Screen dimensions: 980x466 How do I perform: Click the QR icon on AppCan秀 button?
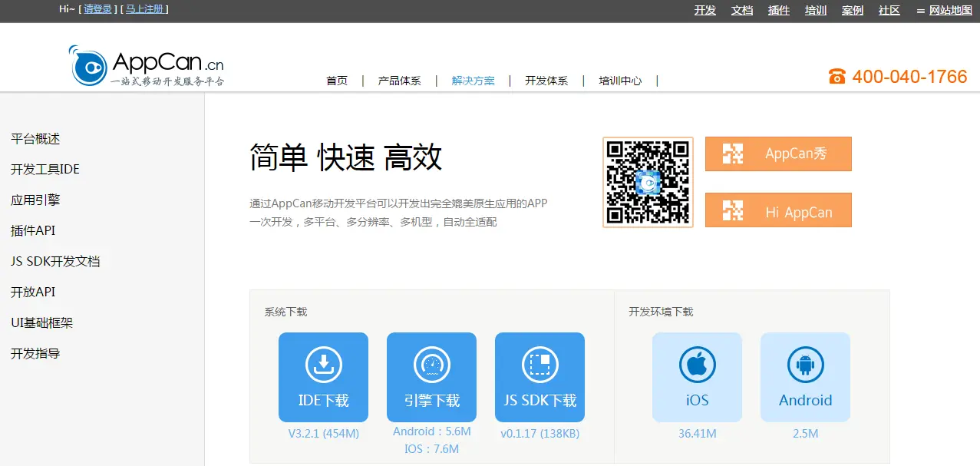pos(733,154)
